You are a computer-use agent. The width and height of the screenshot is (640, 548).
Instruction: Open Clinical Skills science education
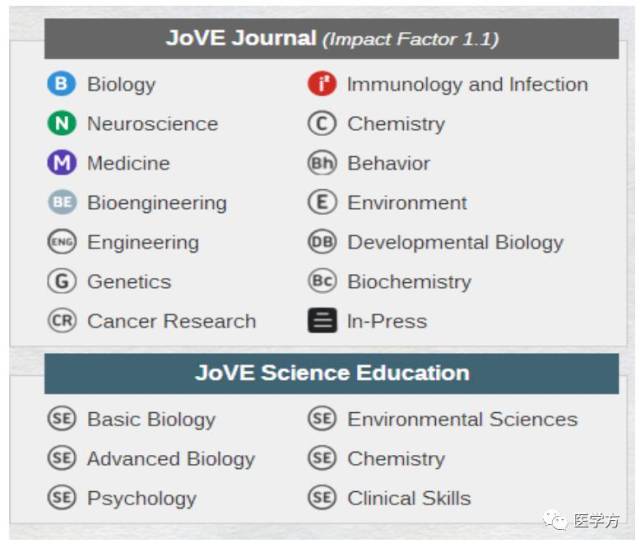(409, 498)
